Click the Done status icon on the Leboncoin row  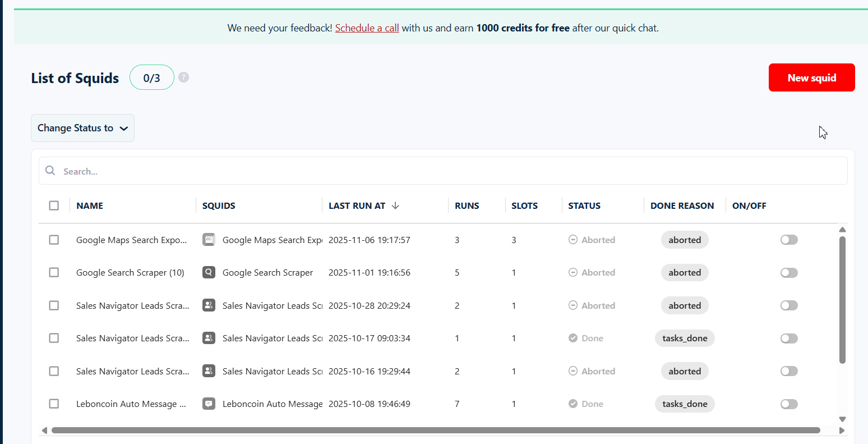572,404
